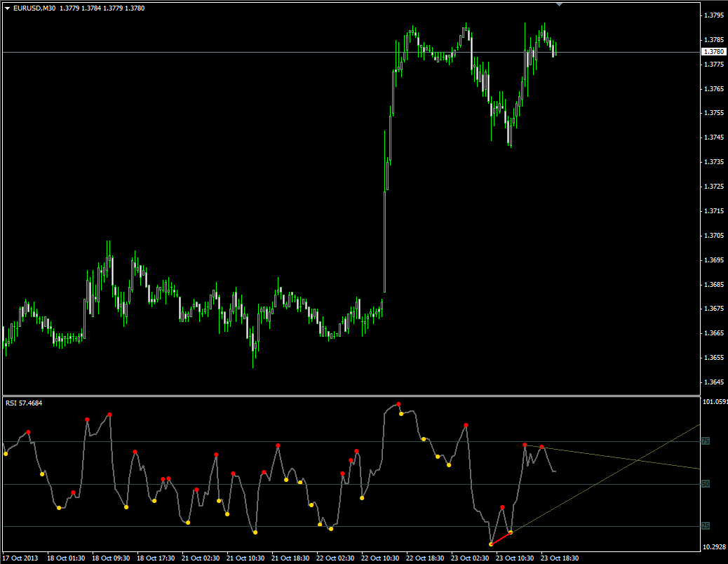This screenshot has height=564, width=728.
Task: Select the RSI 57.4684 indicator label
Action: 24,403
